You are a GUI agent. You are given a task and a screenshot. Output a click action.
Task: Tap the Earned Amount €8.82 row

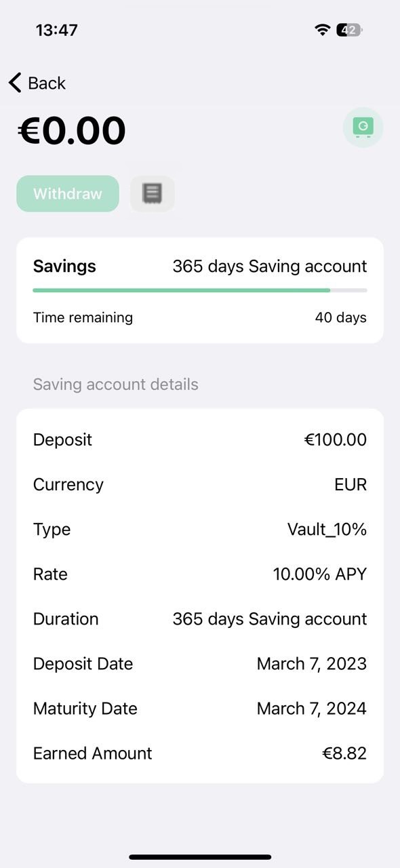(x=200, y=753)
